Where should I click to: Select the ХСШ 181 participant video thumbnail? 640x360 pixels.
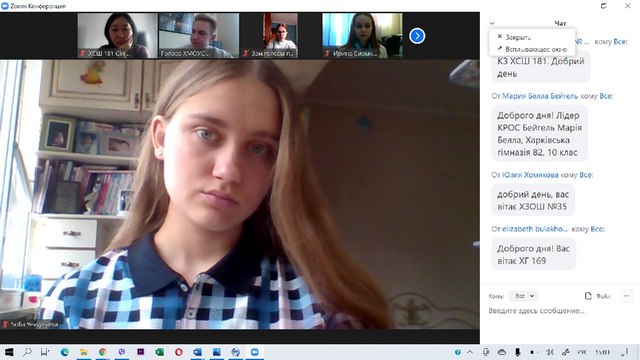coord(117,36)
